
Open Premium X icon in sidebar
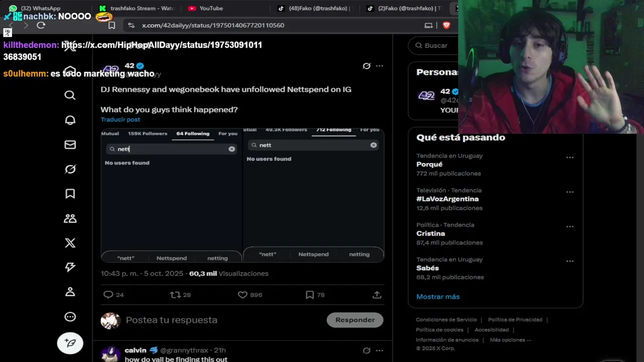click(70, 243)
